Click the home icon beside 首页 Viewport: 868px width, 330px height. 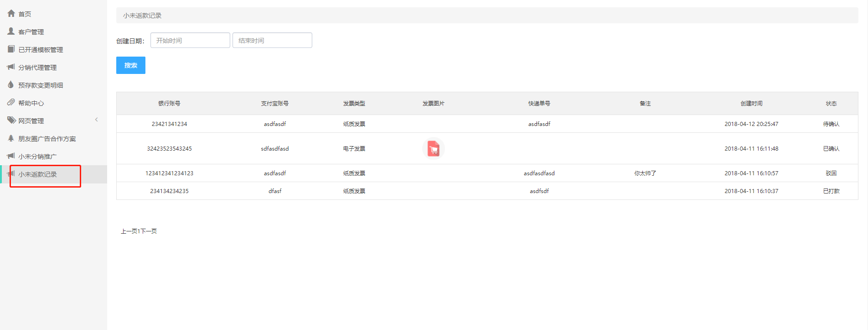click(x=11, y=14)
